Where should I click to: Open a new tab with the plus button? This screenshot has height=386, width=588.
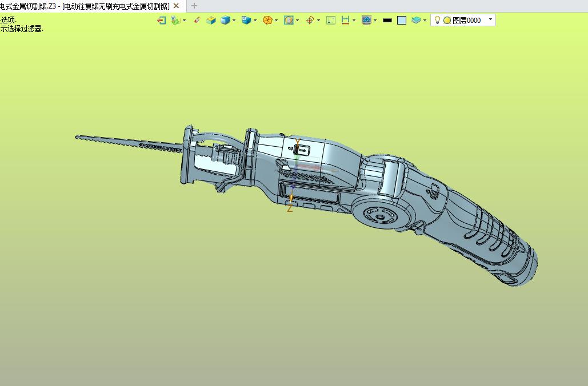pos(194,6)
